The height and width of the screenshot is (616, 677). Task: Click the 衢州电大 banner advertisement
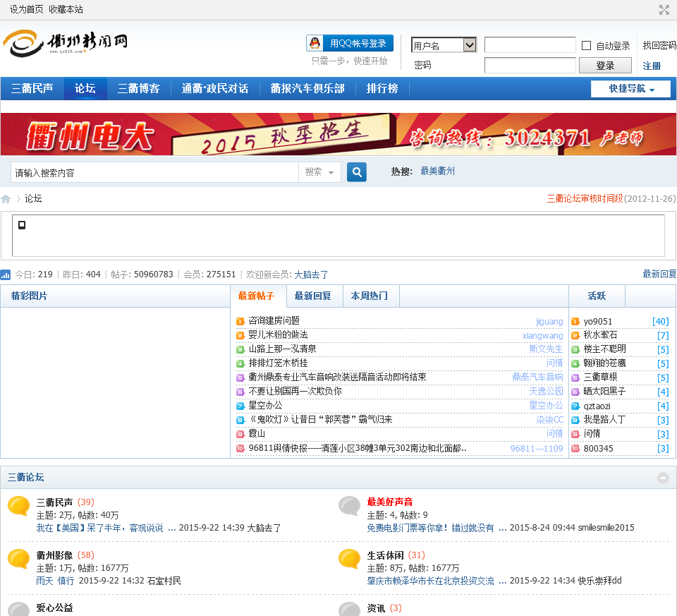pos(338,134)
